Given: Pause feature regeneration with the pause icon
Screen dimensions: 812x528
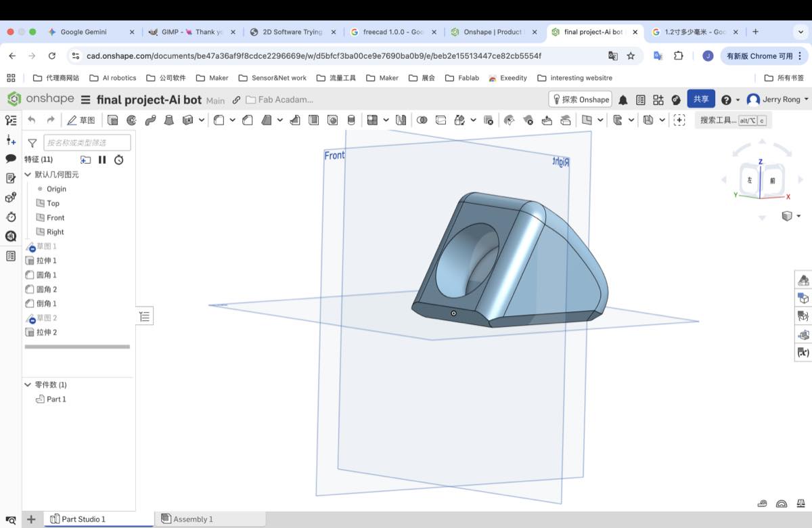Looking at the screenshot, I should coord(102,160).
